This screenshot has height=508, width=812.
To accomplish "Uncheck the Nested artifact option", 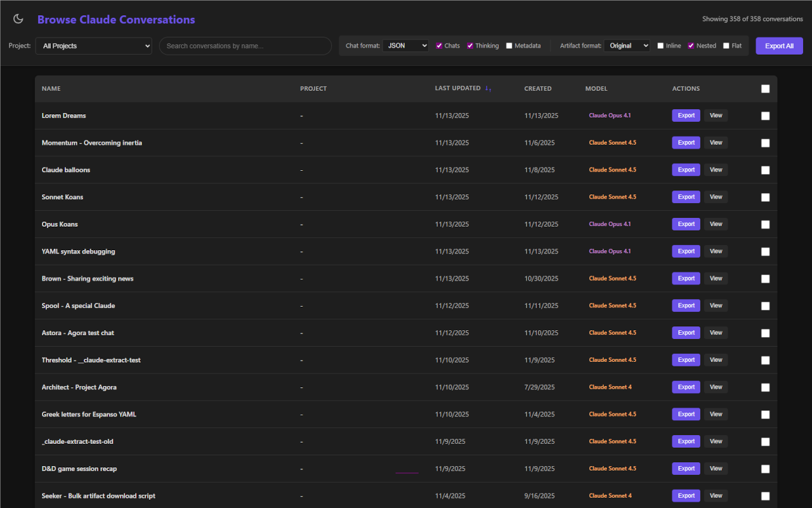I will [691, 46].
